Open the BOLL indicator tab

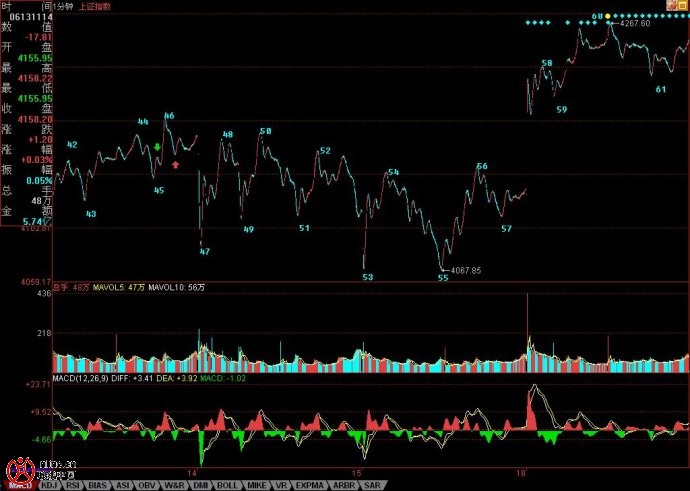pos(225,485)
